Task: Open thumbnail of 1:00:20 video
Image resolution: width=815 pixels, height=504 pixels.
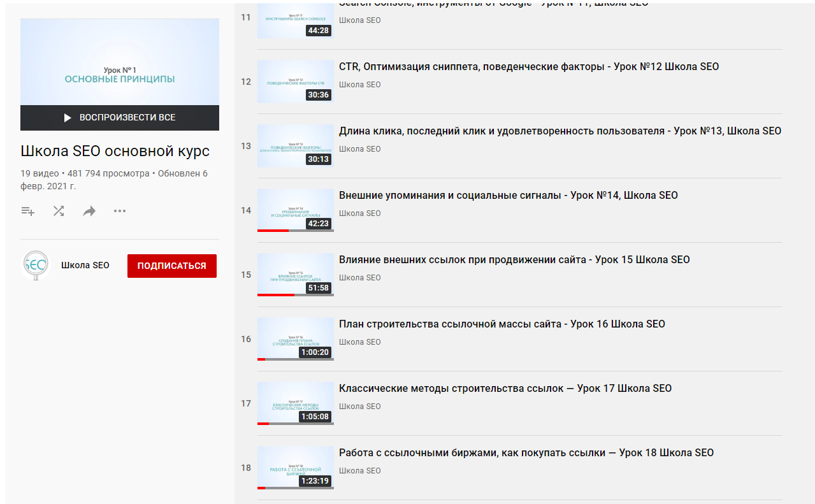Action: (x=296, y=339)
